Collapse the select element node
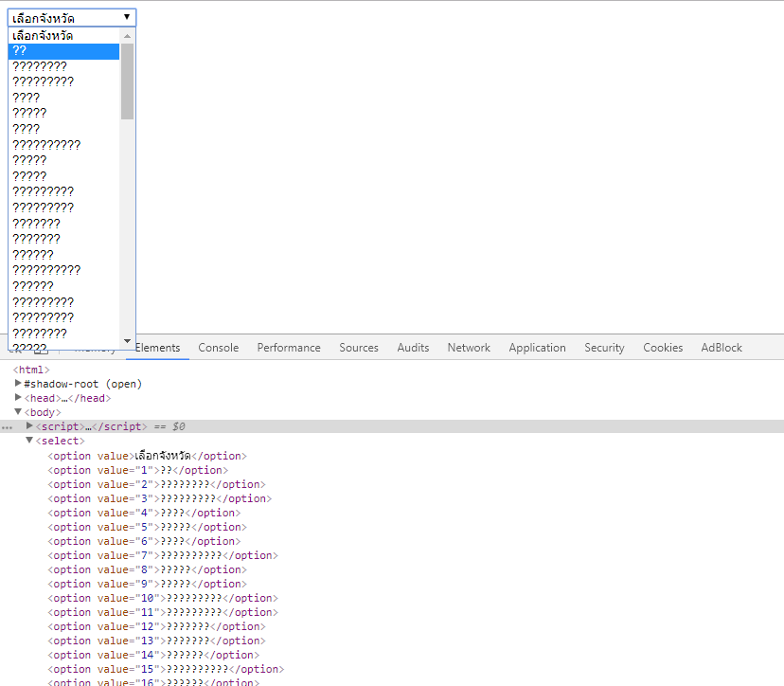Screen dimensions: 784x686 [29, 441]
